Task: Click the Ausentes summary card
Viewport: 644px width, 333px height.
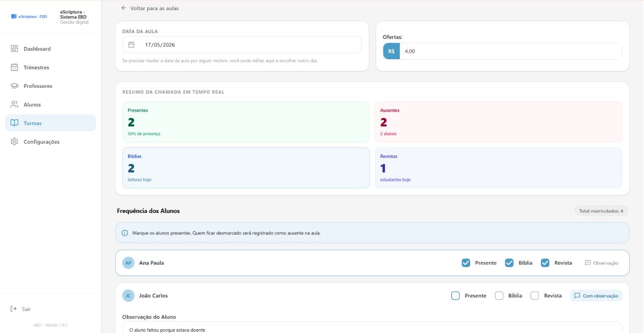Action: click(499, 122)
